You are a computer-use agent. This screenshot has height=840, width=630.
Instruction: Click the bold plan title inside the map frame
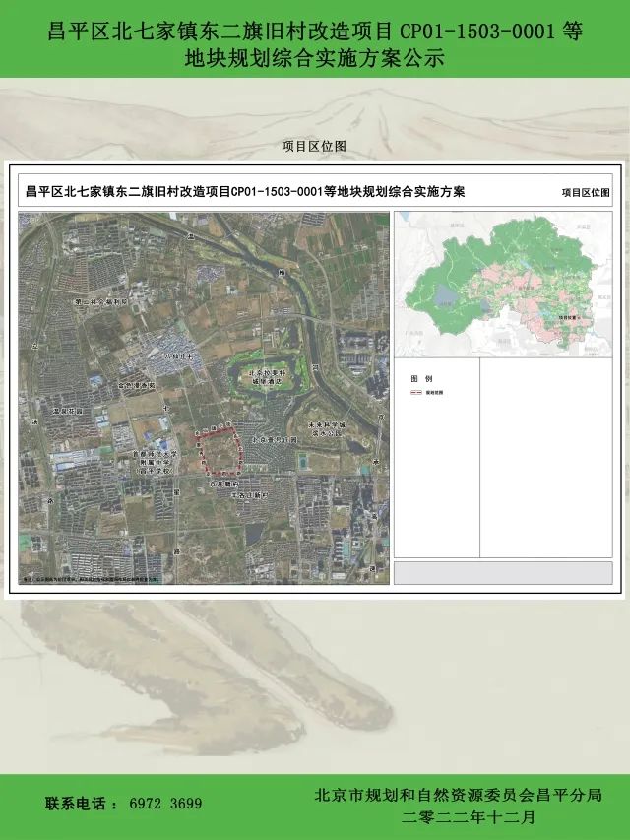click(x=245, y=192)
